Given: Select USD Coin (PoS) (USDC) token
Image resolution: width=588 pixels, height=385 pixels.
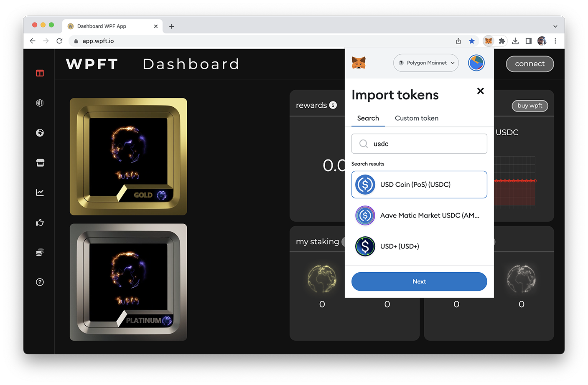Looking at the screenshot, I should pyautogui.click(x=419, y=185).
